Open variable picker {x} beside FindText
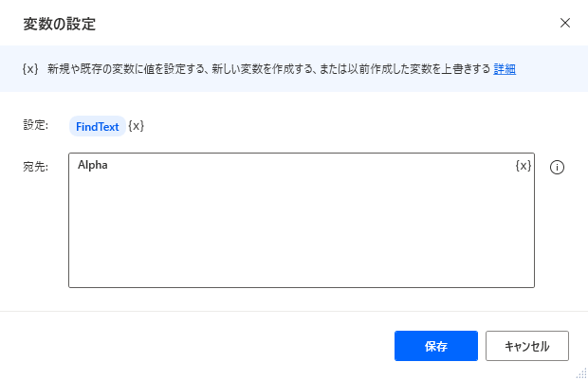The image size is (588, 380). pyautogui.click(x=137, y=126)
